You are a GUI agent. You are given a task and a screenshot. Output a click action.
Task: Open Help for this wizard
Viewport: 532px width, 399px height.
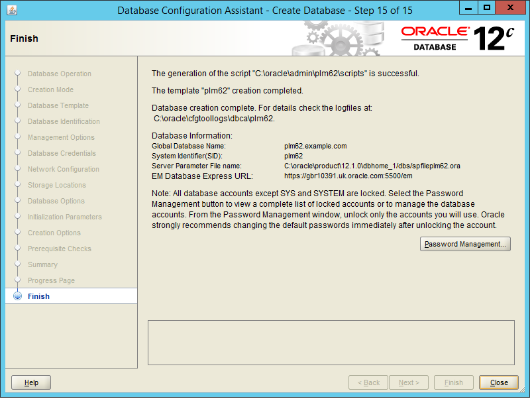pos(31,382)
